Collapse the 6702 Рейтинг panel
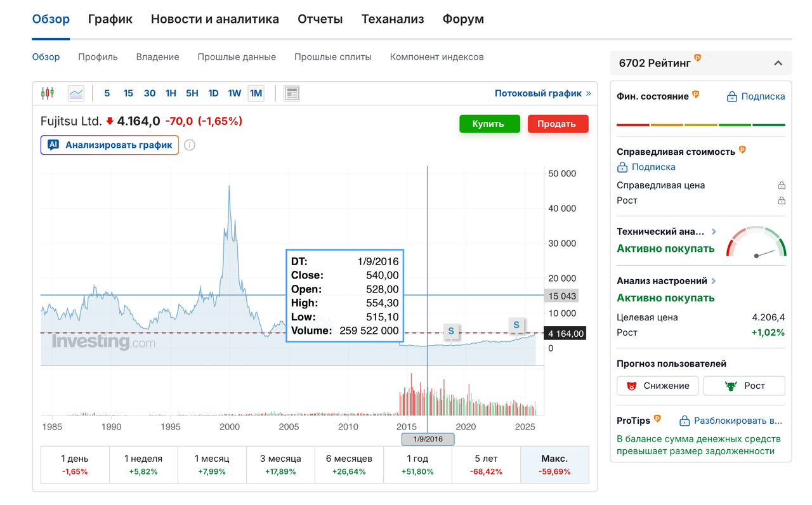This screenshot has width=812, height=505. tap(778, 63)
